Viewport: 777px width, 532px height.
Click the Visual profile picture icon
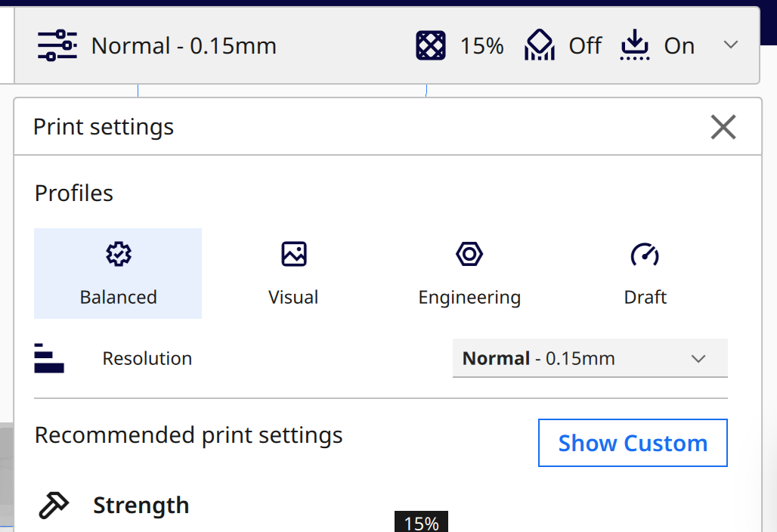point(294,254)
